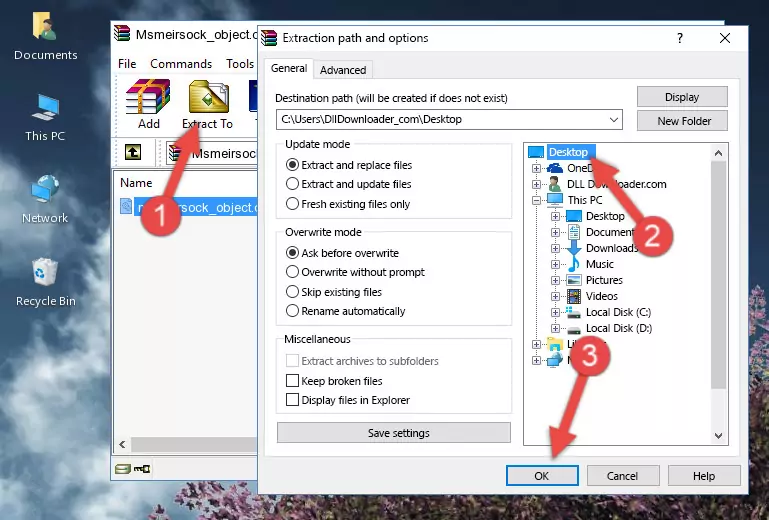Enable Keep broken files checkbox

[292, 380]
